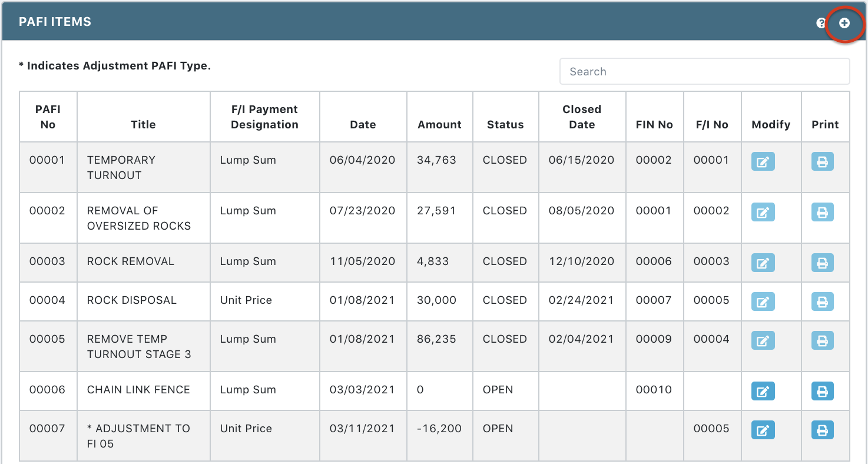Image resolution: width=868 pixels, height=464 pixels.
Task: Click the amount 30,000
Action: (436, 300)
